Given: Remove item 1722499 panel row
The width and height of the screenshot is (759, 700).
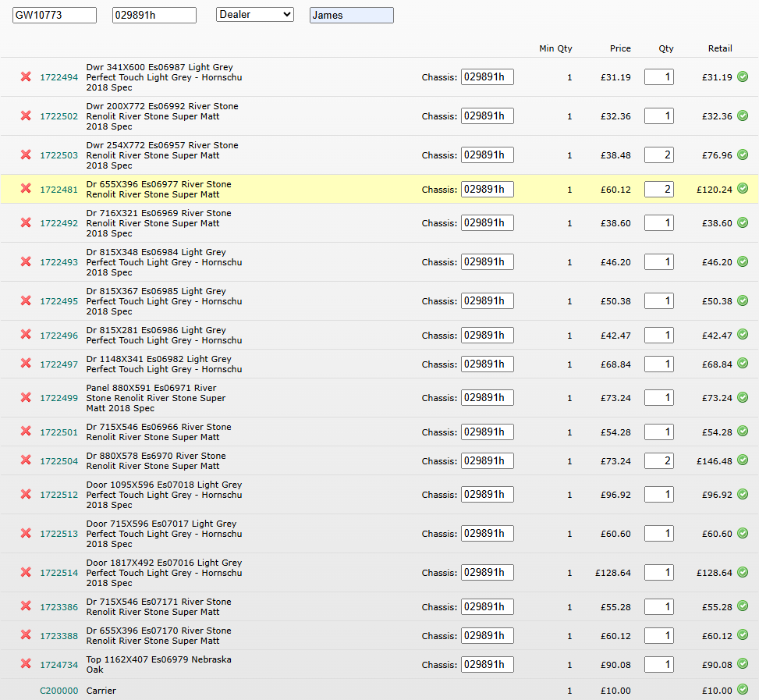Looking at the screenshot, I should [x=26, y=398].
